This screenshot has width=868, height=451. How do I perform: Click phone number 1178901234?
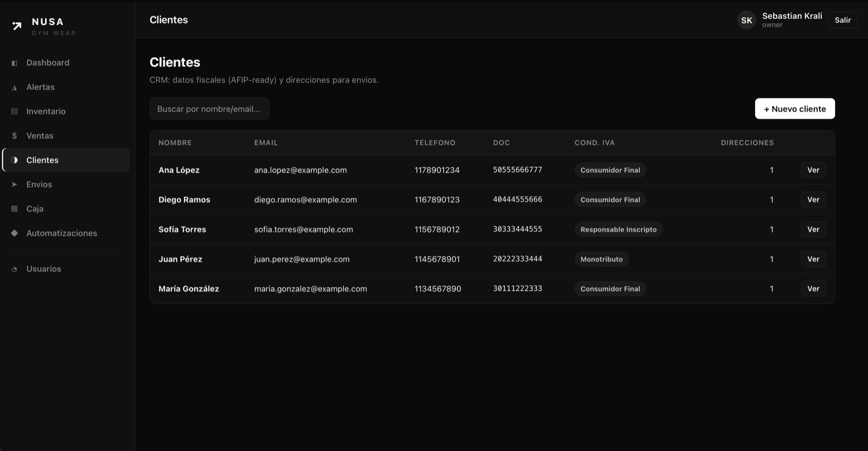coord(437,170)
